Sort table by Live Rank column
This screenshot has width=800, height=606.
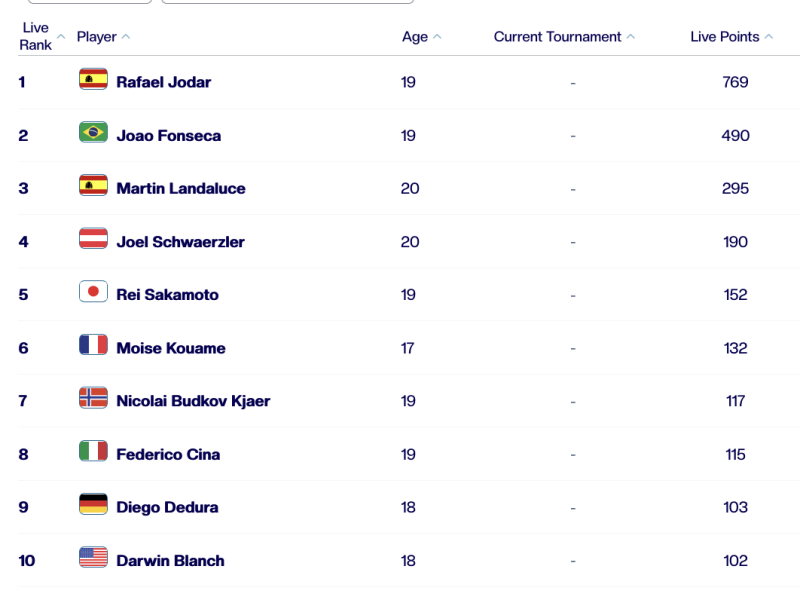(36, 36)
